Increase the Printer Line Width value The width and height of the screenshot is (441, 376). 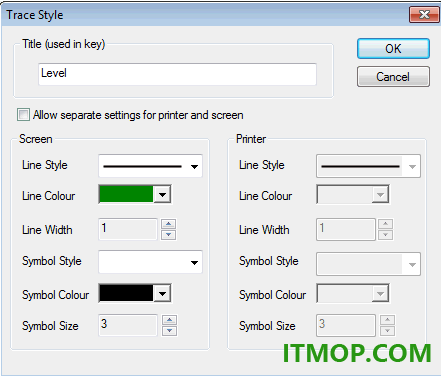click(x=386, y=224)
